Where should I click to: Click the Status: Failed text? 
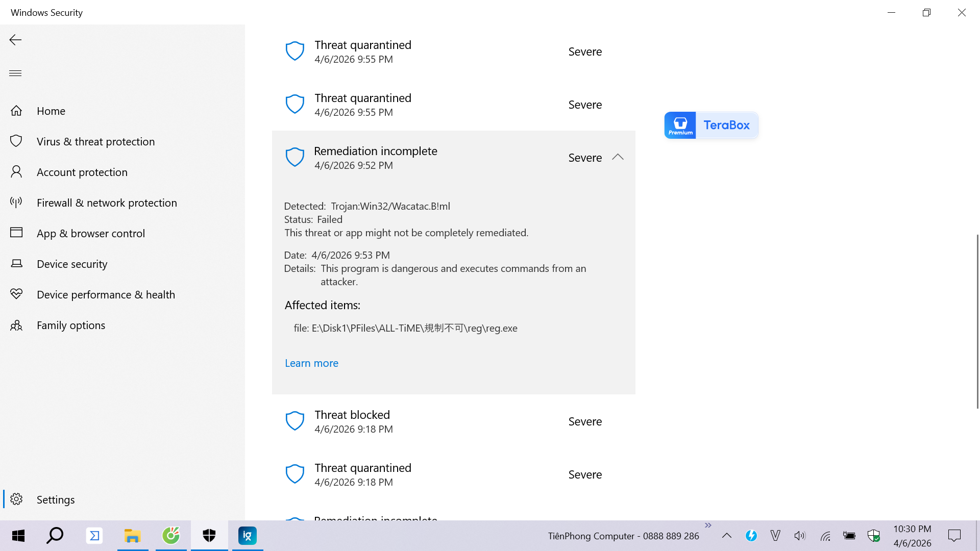(x=313, y=219)
